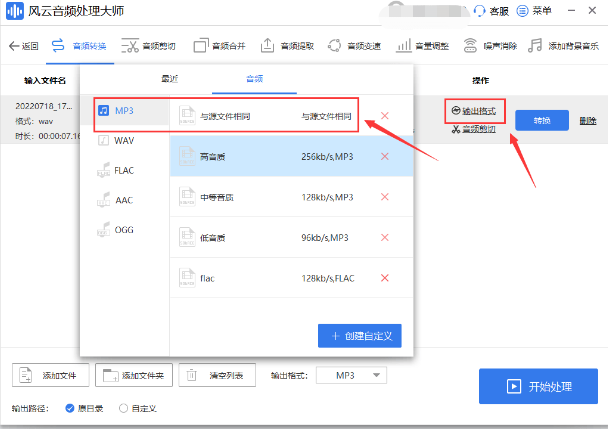Open the 音量调整 volume adjust tool

[x=422, y=46]
